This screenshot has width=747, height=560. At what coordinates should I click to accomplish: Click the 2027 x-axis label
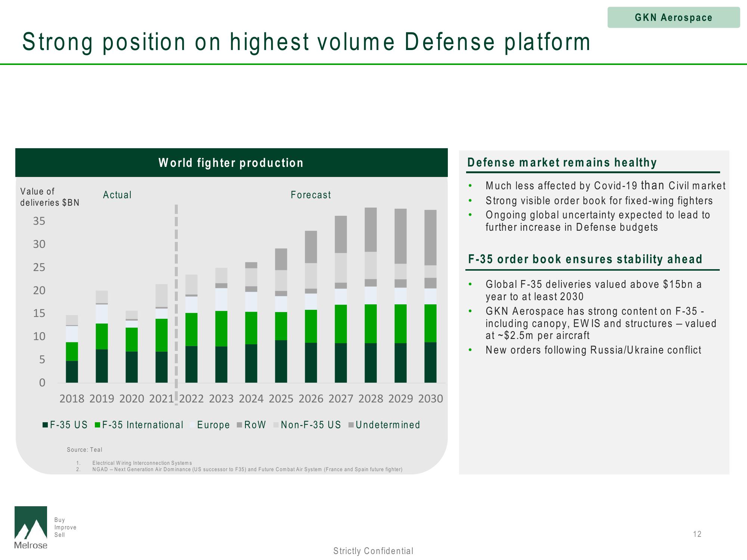pos(341,399)
